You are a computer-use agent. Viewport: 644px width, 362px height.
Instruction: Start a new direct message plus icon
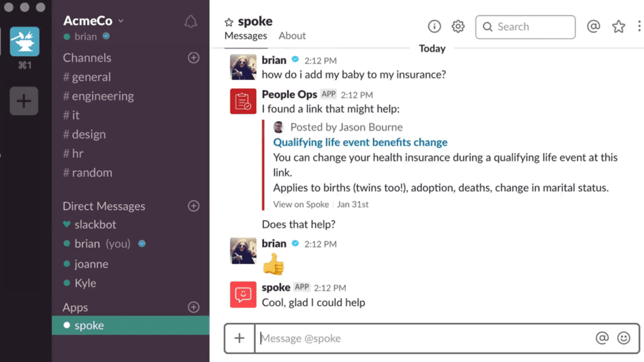pyautogui.click(x=194, y=206)
